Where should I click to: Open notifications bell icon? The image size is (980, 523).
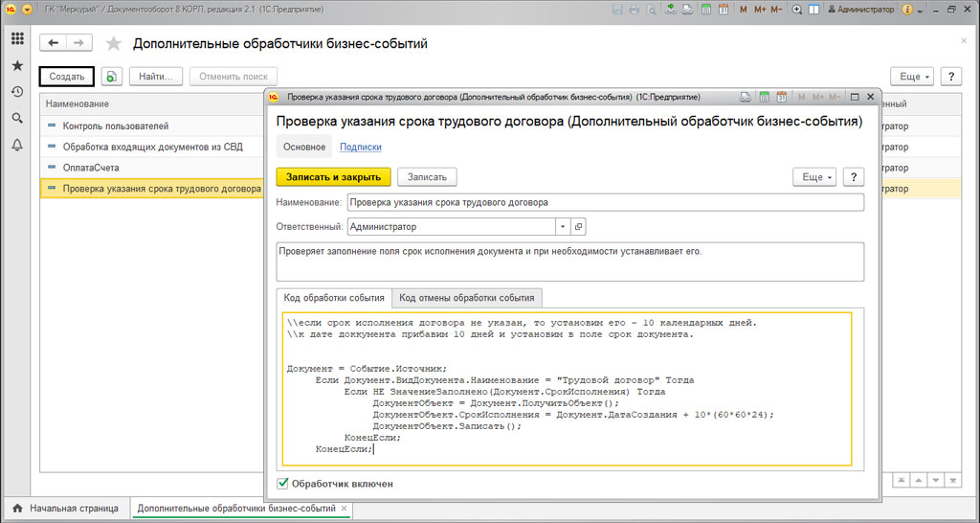point(17,145)
